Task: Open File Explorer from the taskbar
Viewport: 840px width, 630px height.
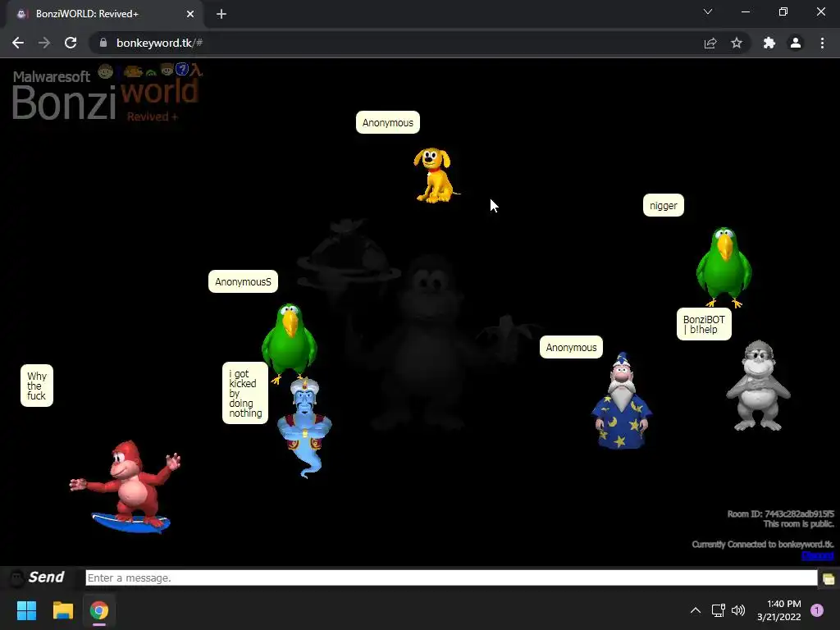Action: (x=62, y=610)
